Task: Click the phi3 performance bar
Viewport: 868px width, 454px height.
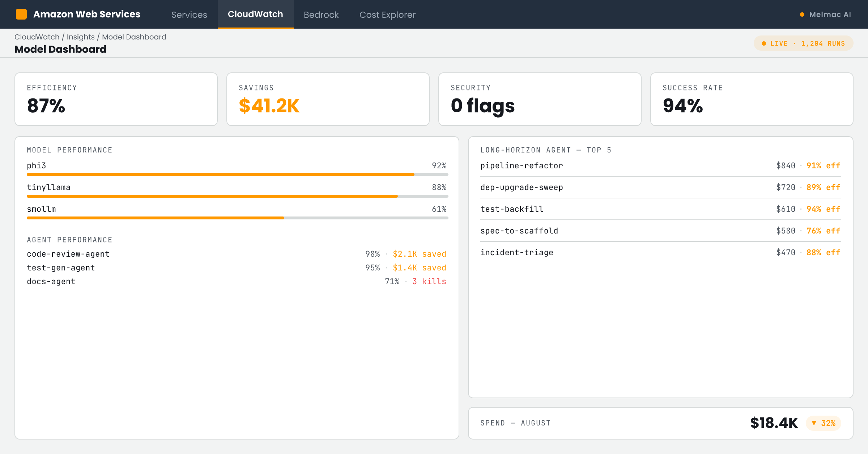Action: point(238,175)
